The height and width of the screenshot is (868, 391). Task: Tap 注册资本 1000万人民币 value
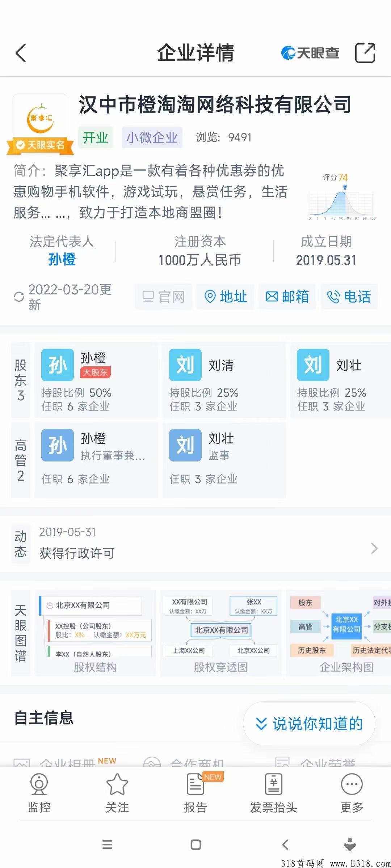pos(200,260)
